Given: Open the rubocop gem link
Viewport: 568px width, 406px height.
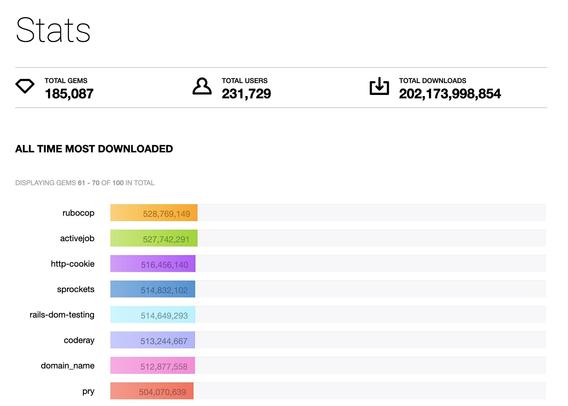Looking at the screenshot, I should click(x=78, y=213).
